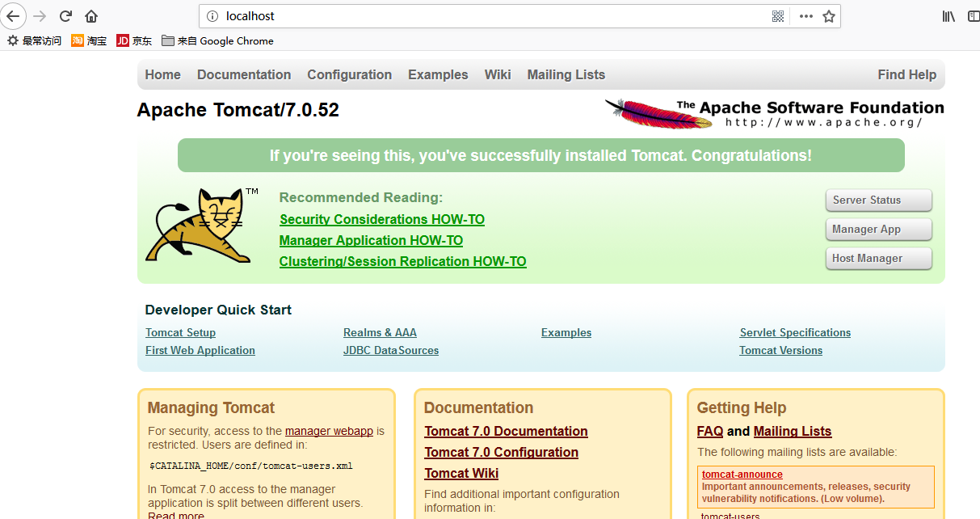Image resolution: width=980 pixels, height=519 pixels.
Task: Open the FAQ link under Getting Help
Action: (710, 431)
